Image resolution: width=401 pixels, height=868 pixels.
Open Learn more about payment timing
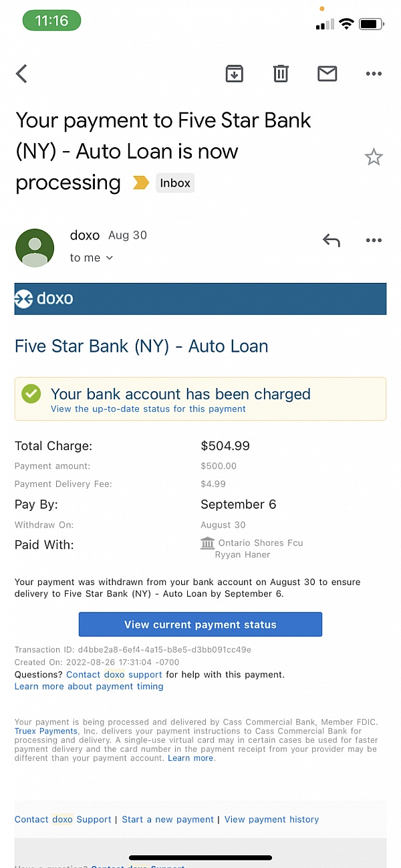[89, 686]
